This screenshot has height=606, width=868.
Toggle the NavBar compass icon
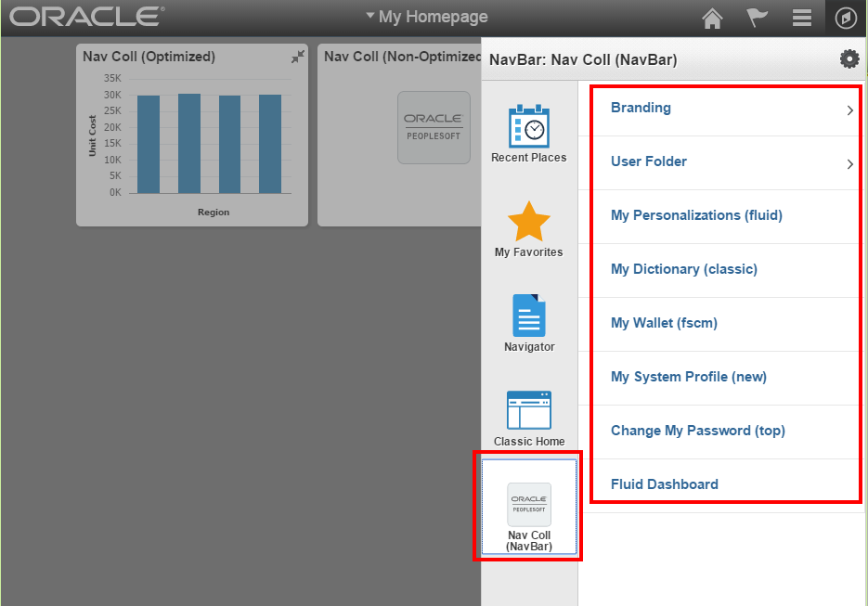846,19
